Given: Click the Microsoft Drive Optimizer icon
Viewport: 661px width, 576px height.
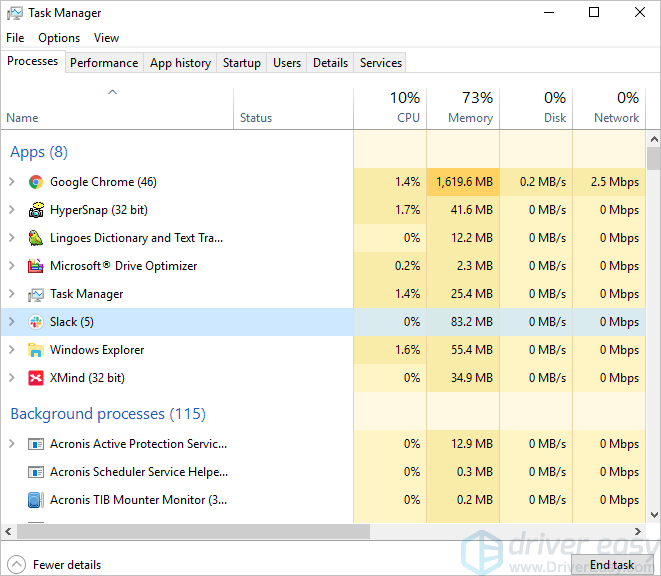Looking at the screenshot, I should pos(36,266).
